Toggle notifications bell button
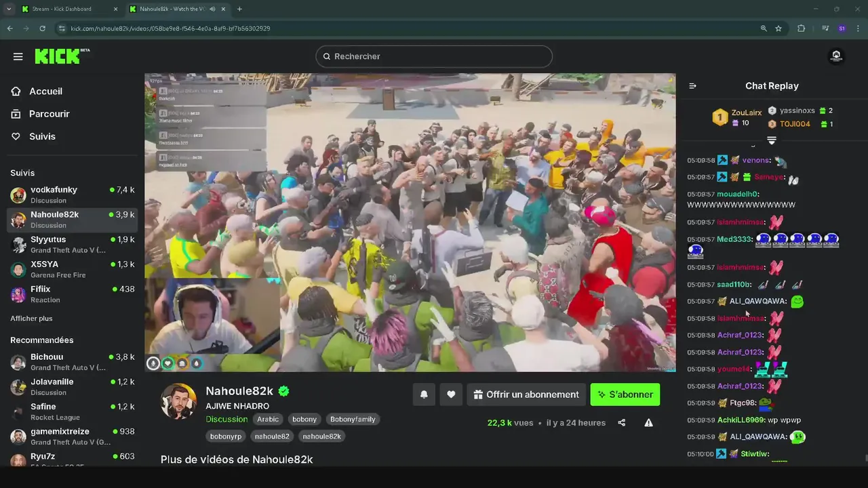This screenshot has height=488, width=868. 424,394
